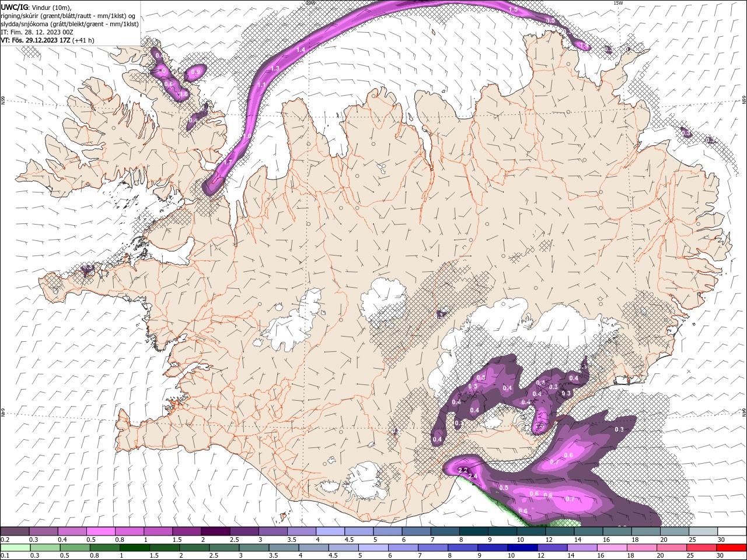Click the 2.4 precipitation value on the map
The image size is (747, 560).
[x=473, y=477]
